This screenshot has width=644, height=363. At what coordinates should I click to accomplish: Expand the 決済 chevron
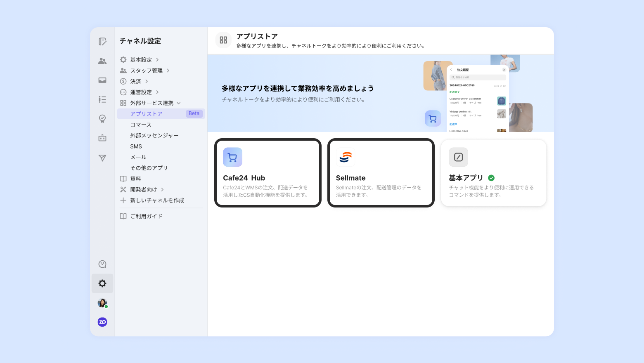[147, 81]
